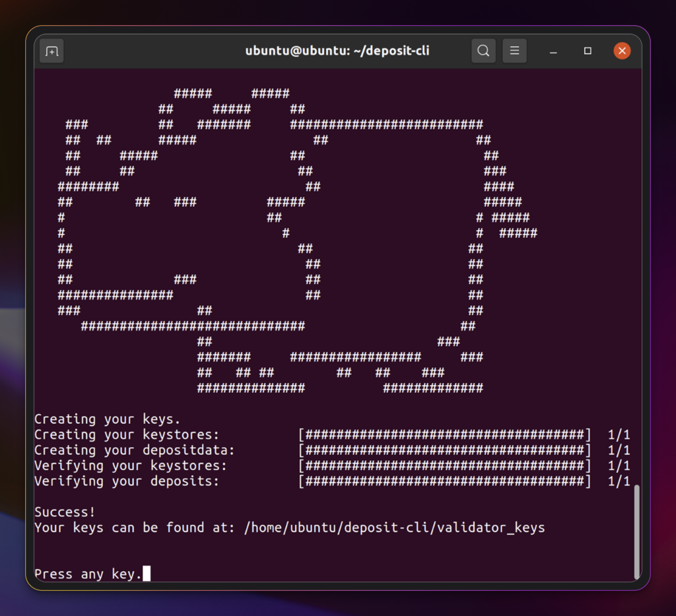Click the terminal vertical scrollbar
Screen dimensions: 676x616
[x=637, y=532]
